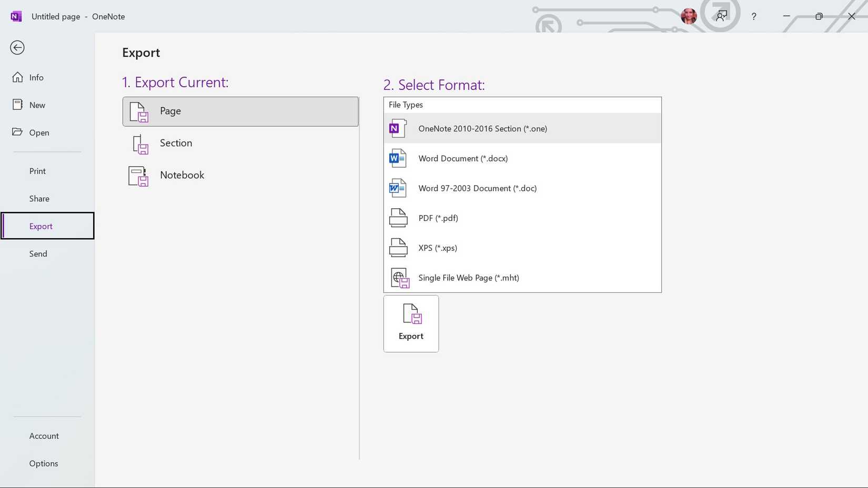Click the New page icon in sidebar
868x488 pixels.
click(17, 104)
